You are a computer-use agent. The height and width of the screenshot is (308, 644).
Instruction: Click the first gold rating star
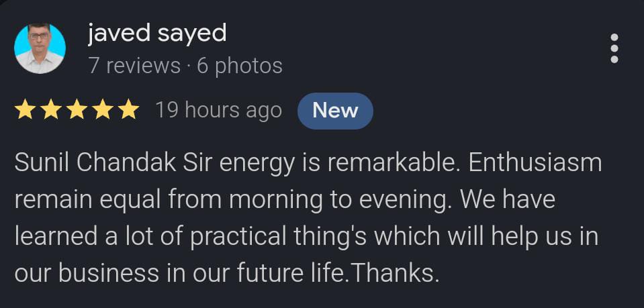tap(25, 110)
